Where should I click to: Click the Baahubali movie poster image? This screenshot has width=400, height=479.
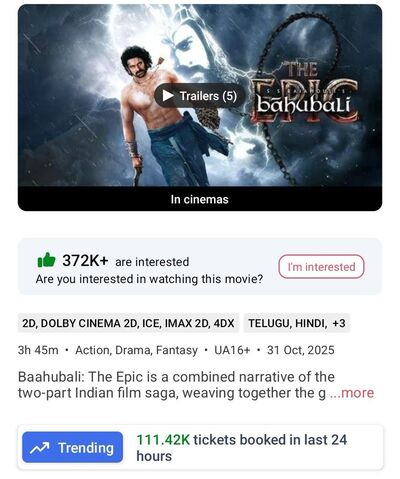(200, 96)
